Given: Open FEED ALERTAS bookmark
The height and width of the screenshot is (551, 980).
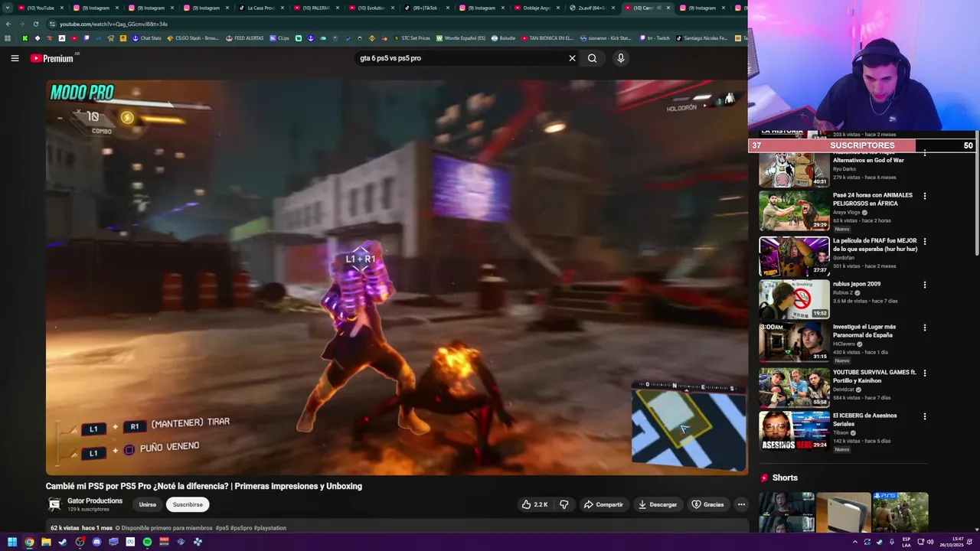Looking at the screenshot, I should click(244, 38).
